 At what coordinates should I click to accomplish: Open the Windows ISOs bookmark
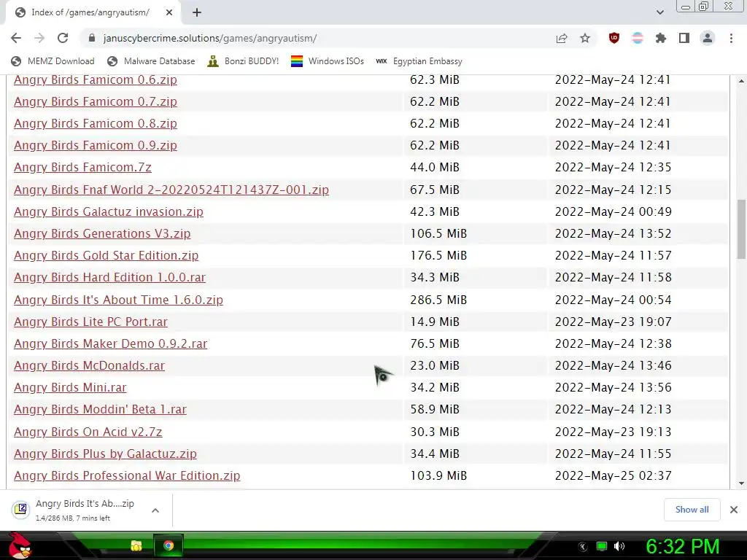[328, 61]
